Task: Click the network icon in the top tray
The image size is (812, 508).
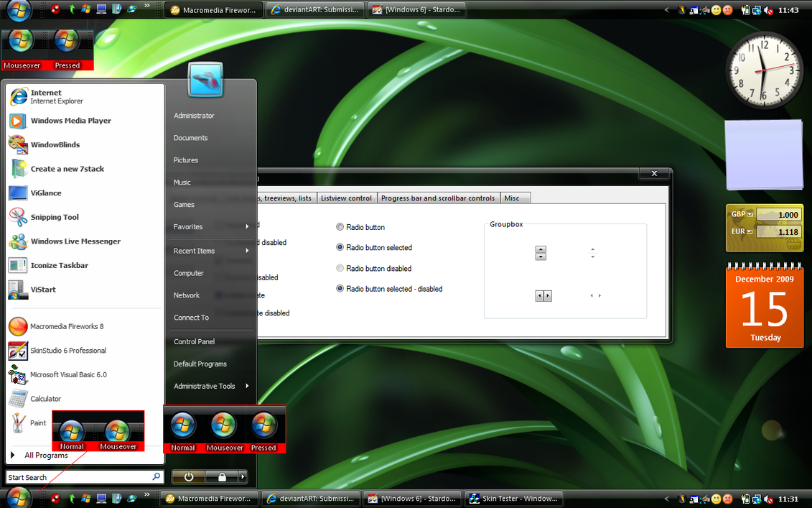Action: click(757, 10)
